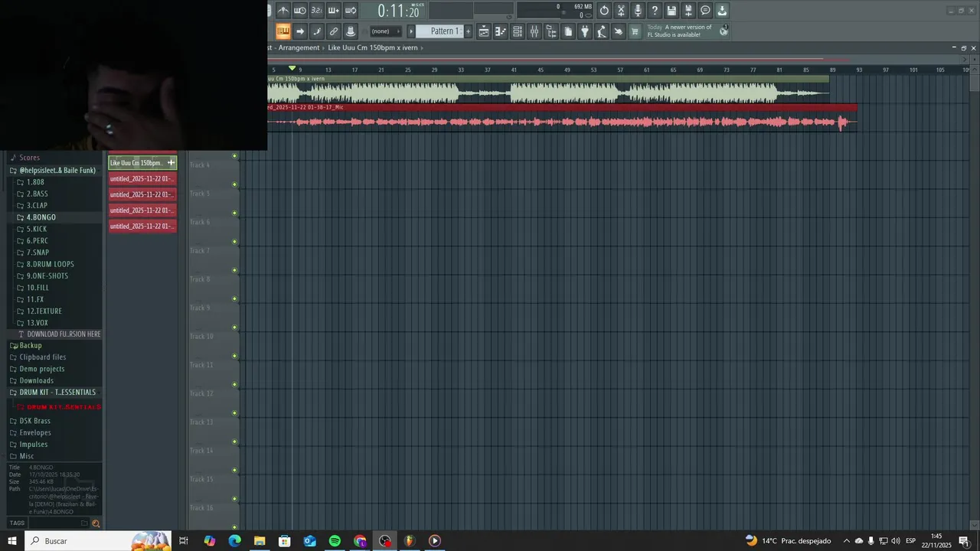The height and width of the screenshot is (551, 980).
Task: Start one-click recording with microphone icon
Action: pos(638,11)
